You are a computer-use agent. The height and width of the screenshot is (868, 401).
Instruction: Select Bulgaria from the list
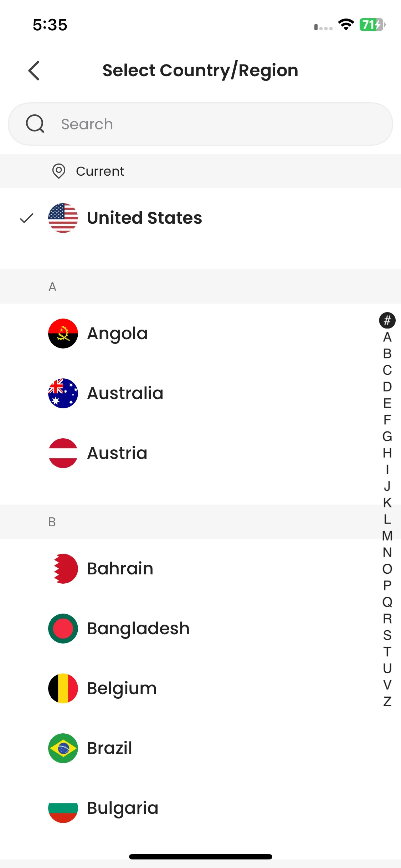[x=123, y=808]
